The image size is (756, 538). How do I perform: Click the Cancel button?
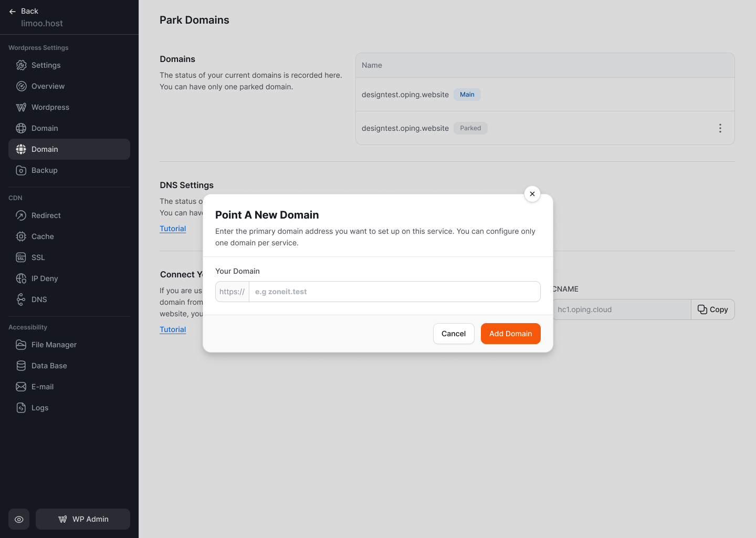454,334
